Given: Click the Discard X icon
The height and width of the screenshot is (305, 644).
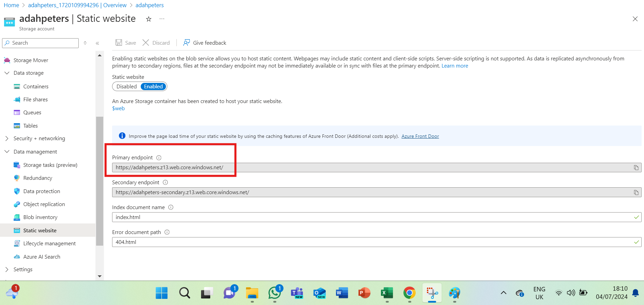Looking at the screenshot, I should point(146,43).
